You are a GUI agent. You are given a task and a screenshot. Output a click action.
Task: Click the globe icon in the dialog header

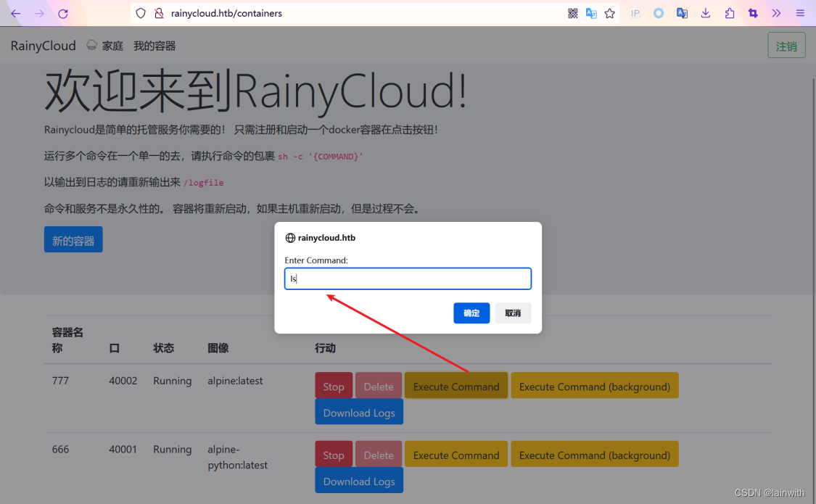click(290, 238)
